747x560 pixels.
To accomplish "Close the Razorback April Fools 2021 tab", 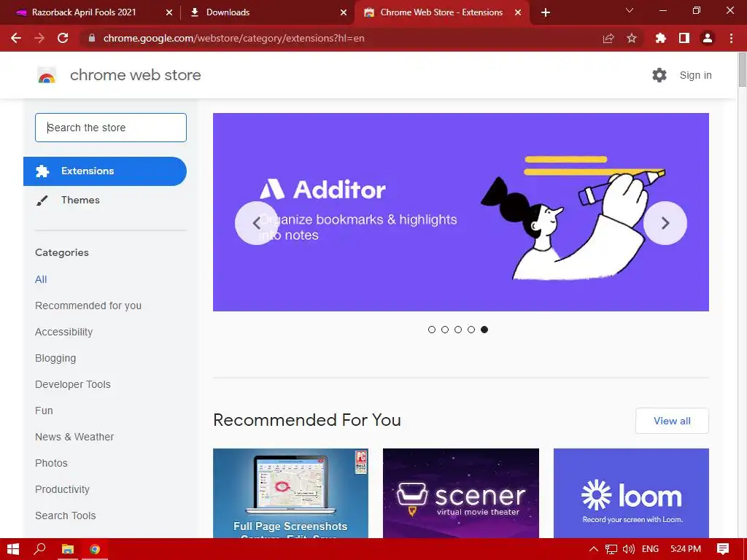I will (x=169, y=12).
